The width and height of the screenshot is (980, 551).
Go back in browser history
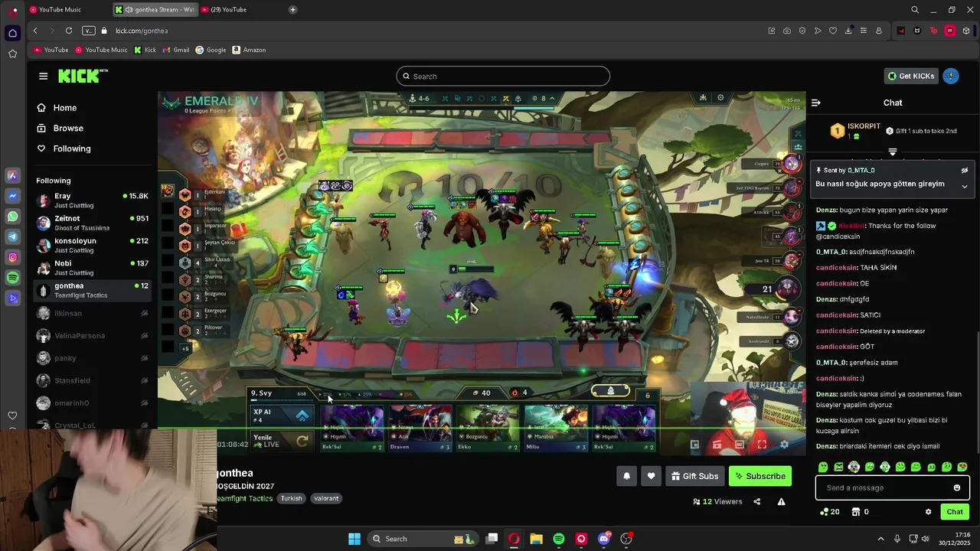pyautogui.click(x=35, y=31)
